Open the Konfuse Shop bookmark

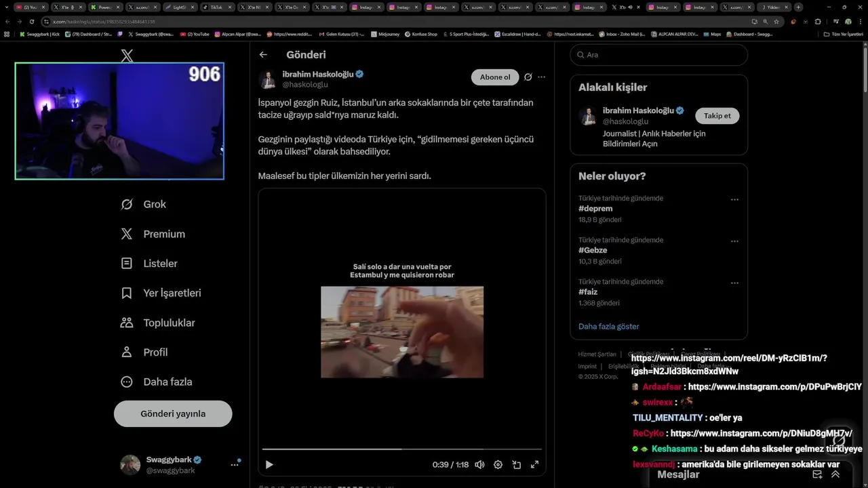click(x=421, y=34)
